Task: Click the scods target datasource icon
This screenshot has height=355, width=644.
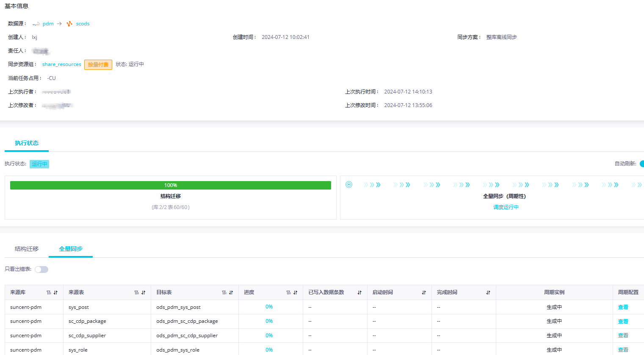Action: click(x=69, y=24)
